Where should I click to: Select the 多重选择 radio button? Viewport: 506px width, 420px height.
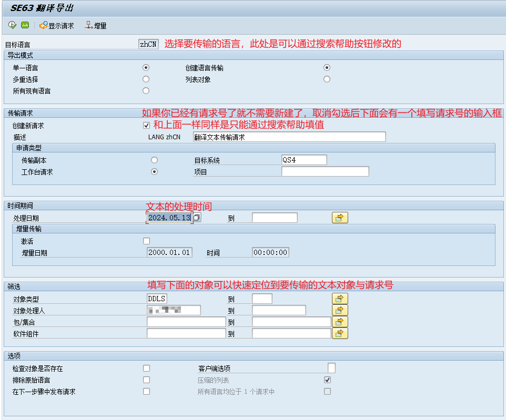(x=146, y=79)
